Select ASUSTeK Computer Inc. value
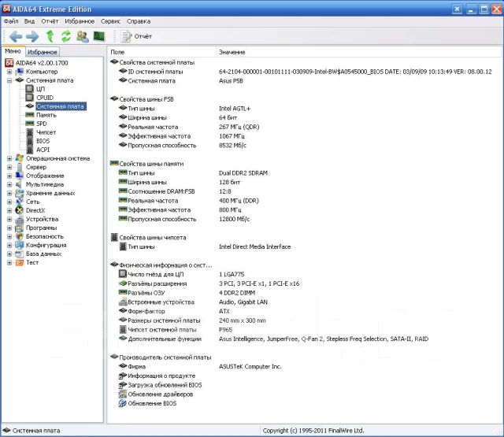This screenshot has width=504, height=437. pyautogui.click(x=250, y=367)
